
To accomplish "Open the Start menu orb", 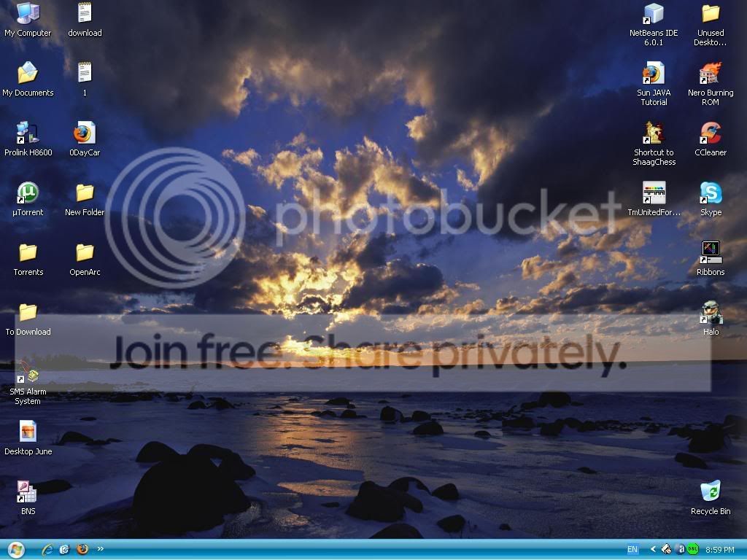I will 16,550.
